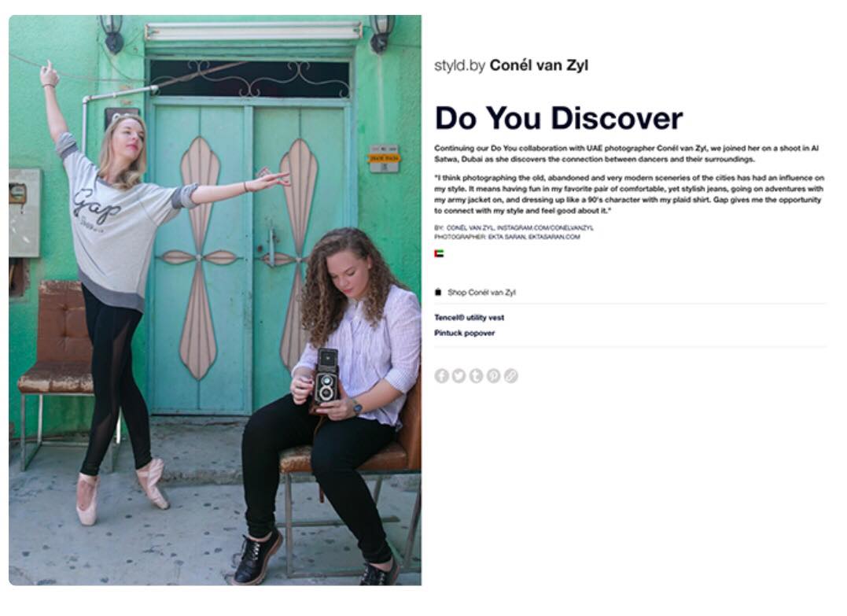Share the article on Twitter

click(458, 375)
